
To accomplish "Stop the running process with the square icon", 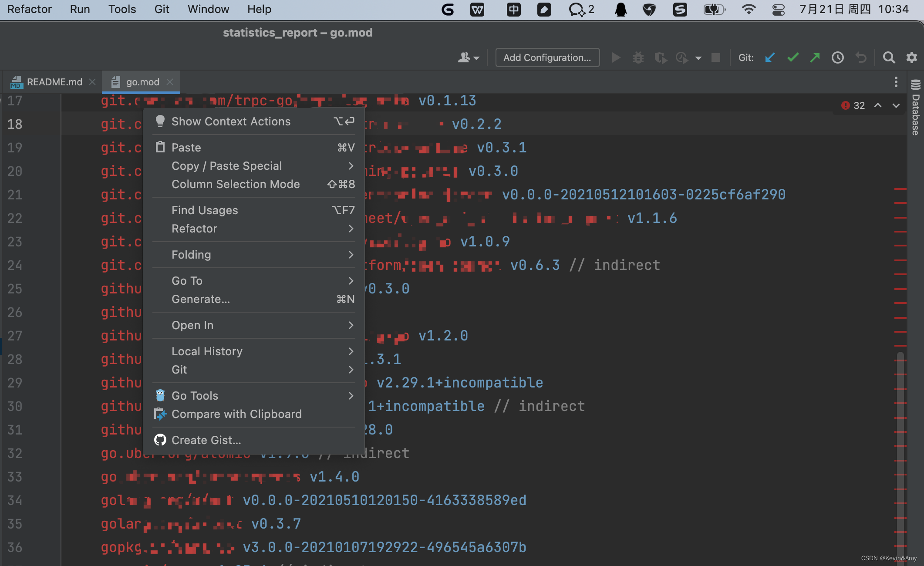I will pos(715,57).
